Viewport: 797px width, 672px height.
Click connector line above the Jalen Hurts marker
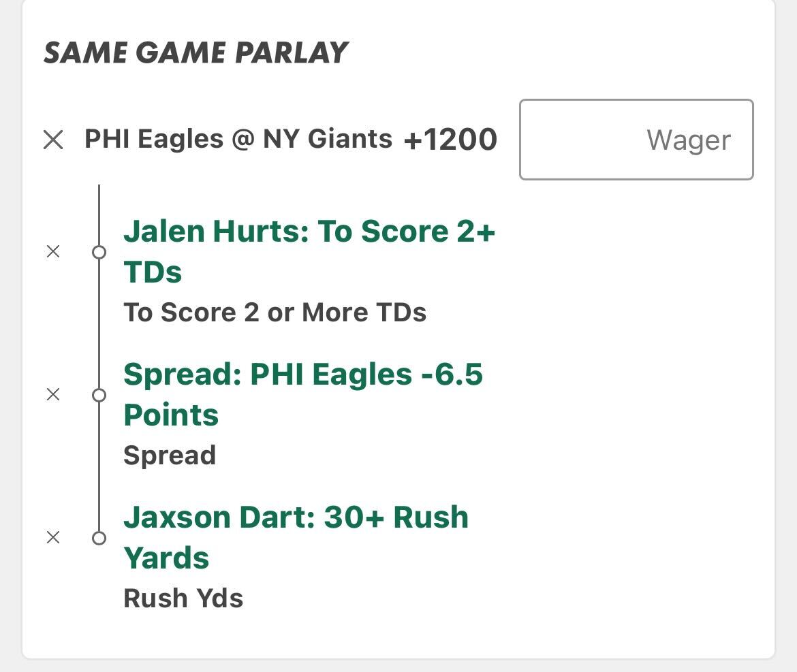[x=99, y=214]
